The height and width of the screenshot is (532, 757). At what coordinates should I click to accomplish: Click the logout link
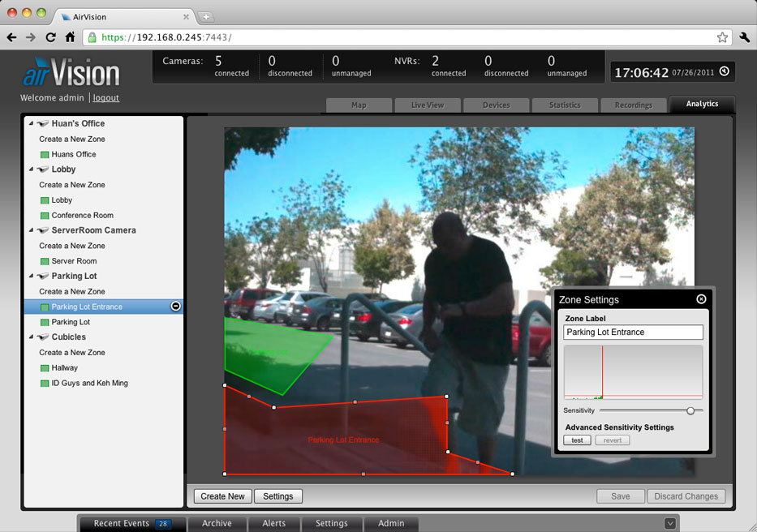point(105,98)
